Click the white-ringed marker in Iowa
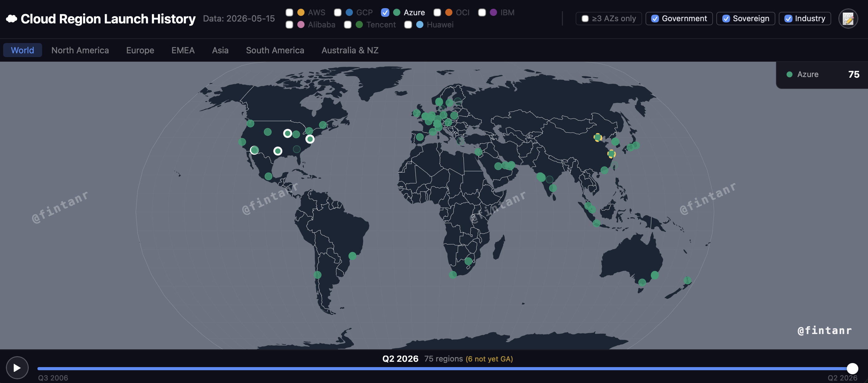Image resolution: width=868 pixels, height=383 pixels. (287, 133)
